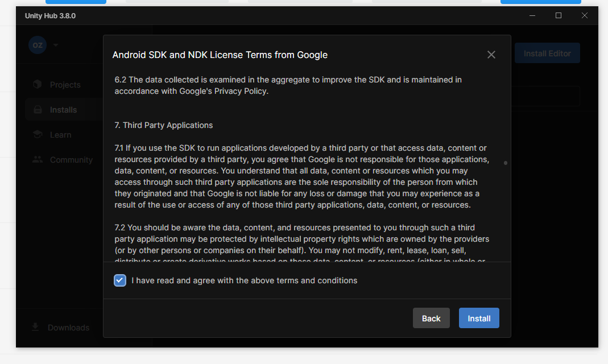
Task: Minimize the Unity Hub window
Action: 532,15
